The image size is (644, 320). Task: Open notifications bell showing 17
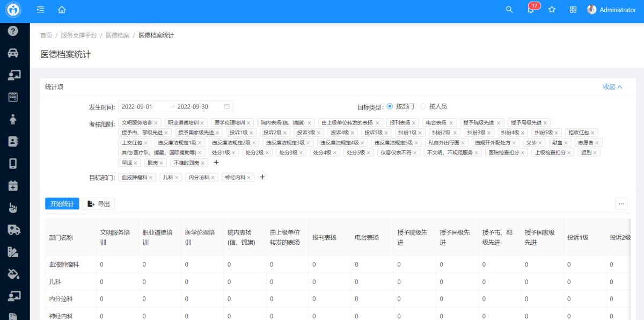coord(531,10)
